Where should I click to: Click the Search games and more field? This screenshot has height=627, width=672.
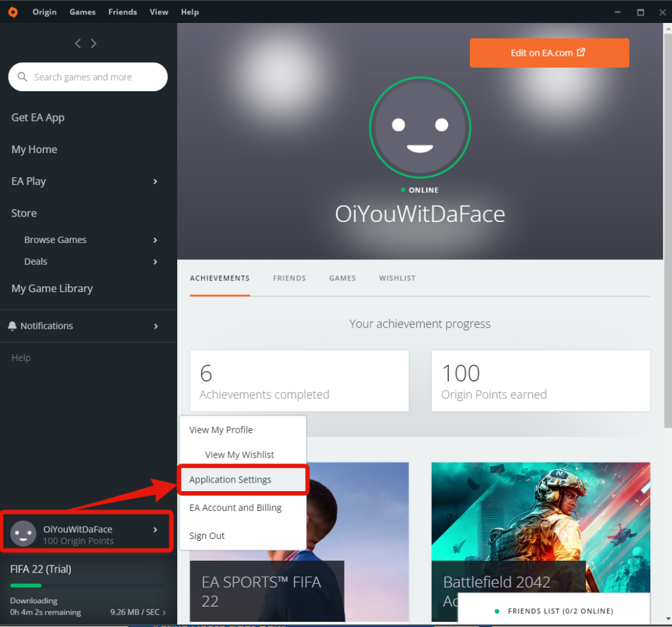[88, 77]
